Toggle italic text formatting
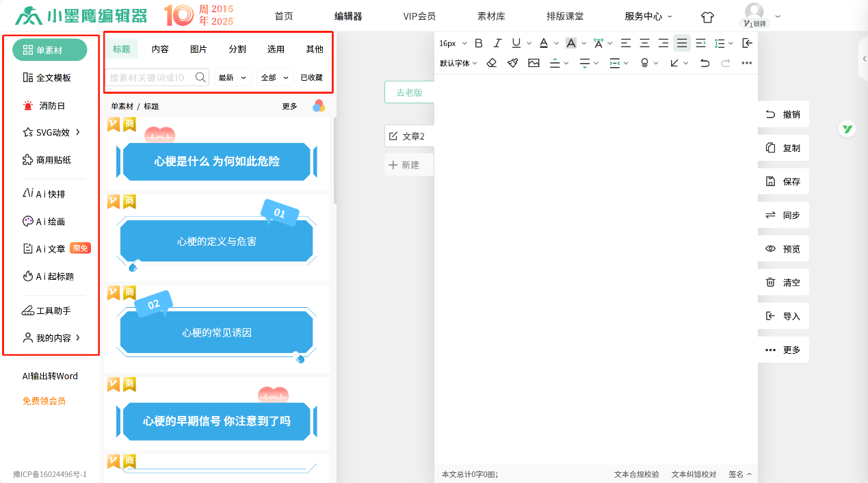The height and width of the screenshot is (483, 868). click(498, 43)
